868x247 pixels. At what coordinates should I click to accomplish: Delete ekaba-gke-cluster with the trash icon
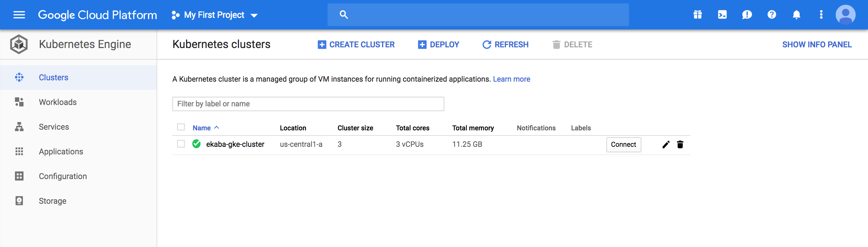(x=680, y=144)
